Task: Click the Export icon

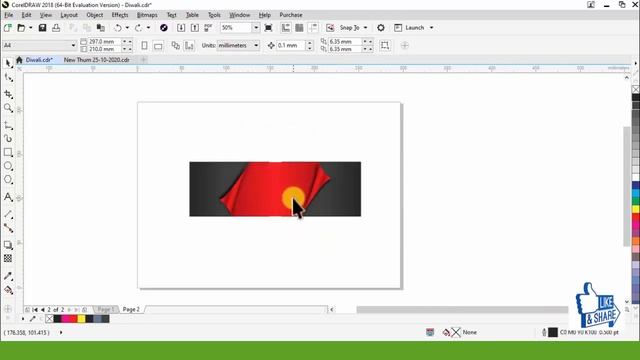Action: [195, 28]
